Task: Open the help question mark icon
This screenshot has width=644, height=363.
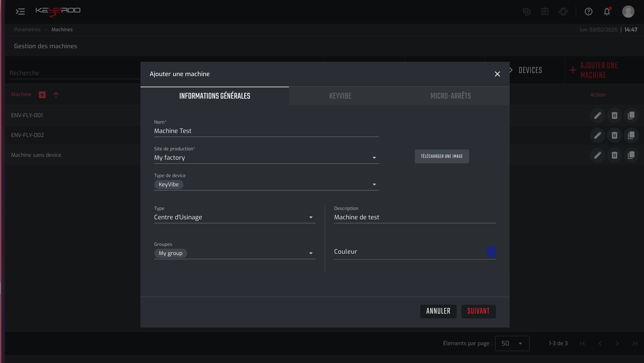Action: coord(588,12)
